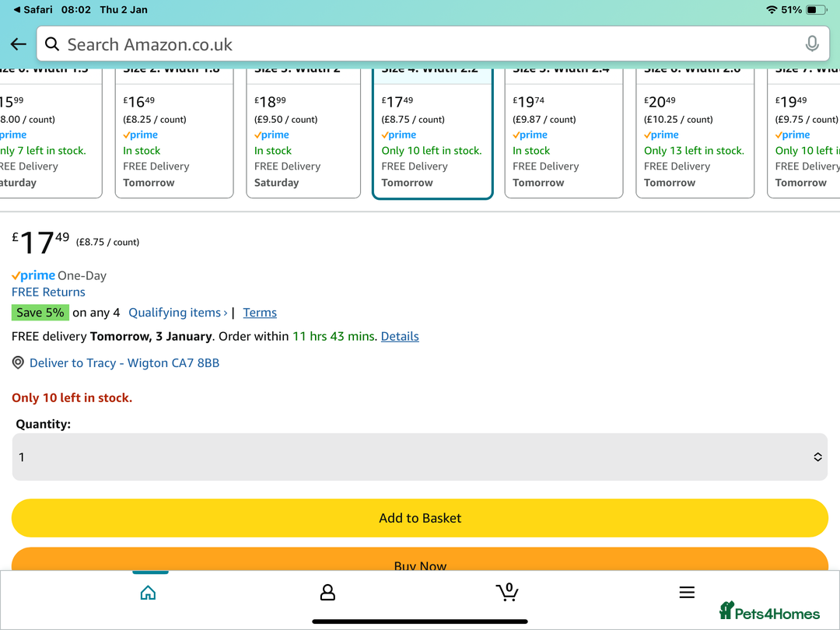
Task: Tap the large £17.49 price
Action: coord(40,242)
